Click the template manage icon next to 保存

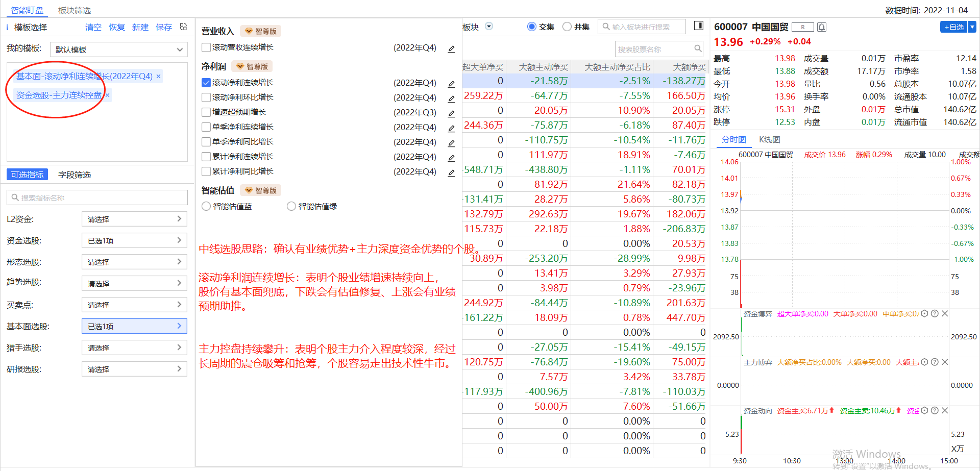click(x=184, y=27)
